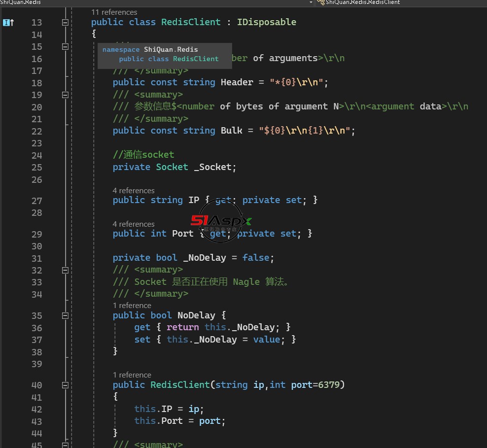The height and width of the screenshot is (448, 487).
Task: Collapse the NoDelay property block
Action: coord(65,315)
